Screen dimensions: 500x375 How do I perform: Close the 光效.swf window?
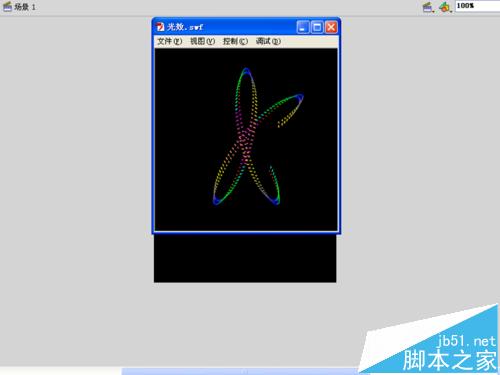331,27
